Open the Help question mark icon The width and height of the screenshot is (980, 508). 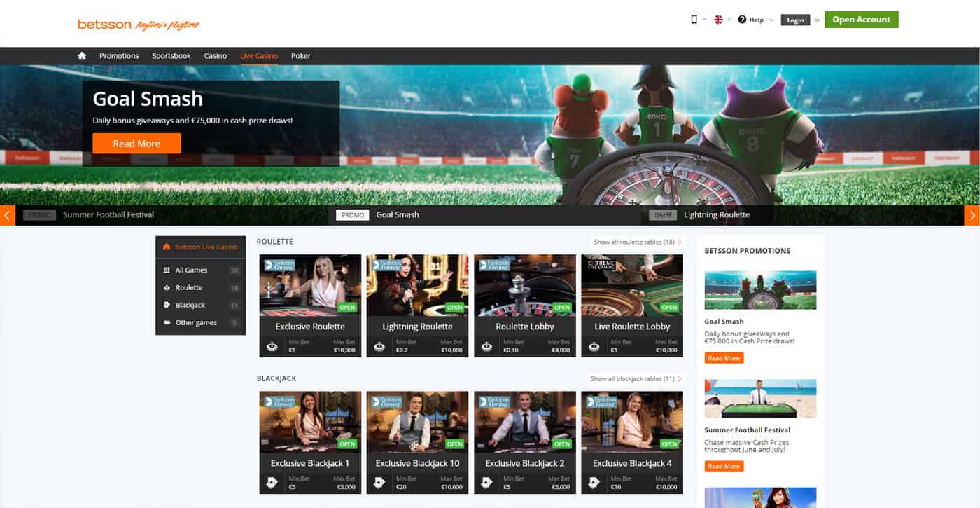coord(742,20)
